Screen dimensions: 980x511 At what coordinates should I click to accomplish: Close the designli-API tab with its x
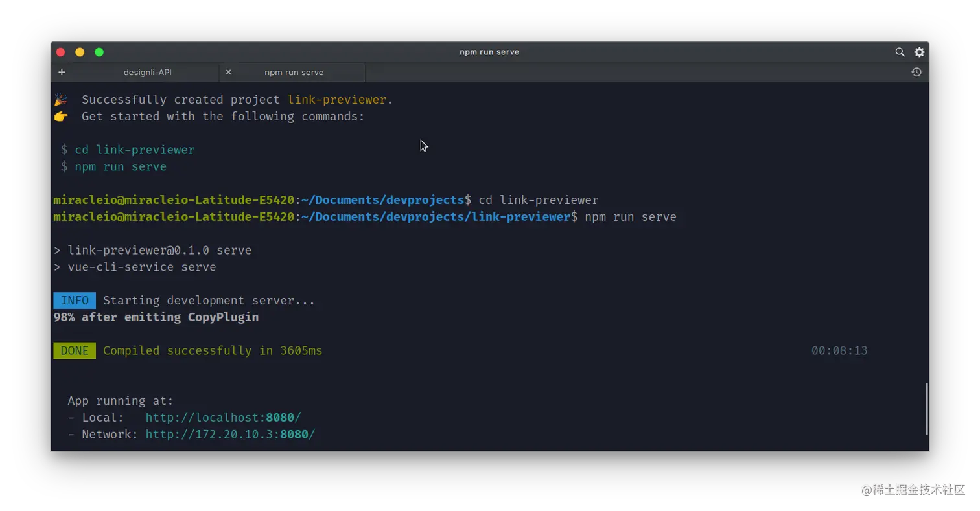coord(228,72)
